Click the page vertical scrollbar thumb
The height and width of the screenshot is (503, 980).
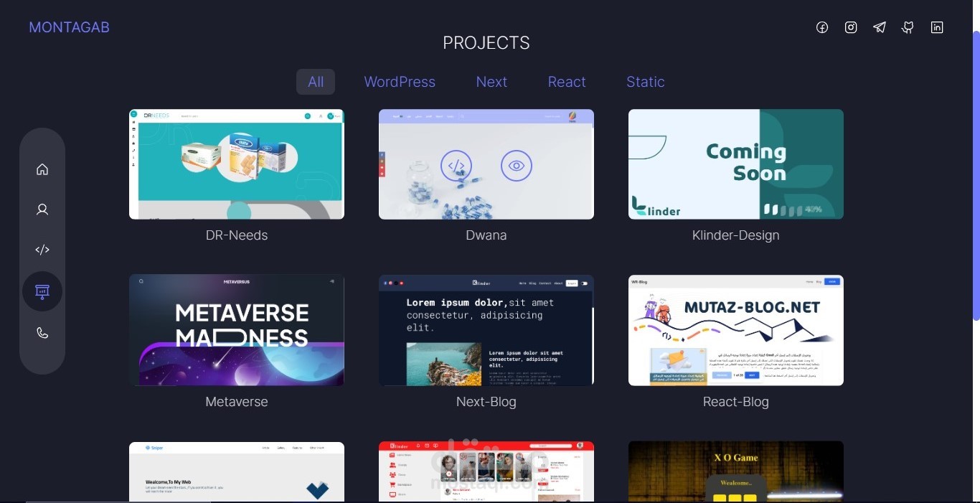click(976, 175)
